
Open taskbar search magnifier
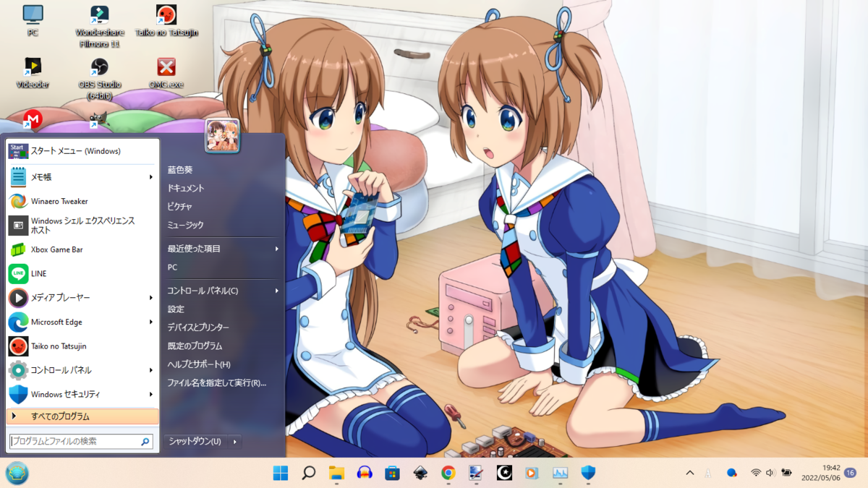tap(309, 473)
